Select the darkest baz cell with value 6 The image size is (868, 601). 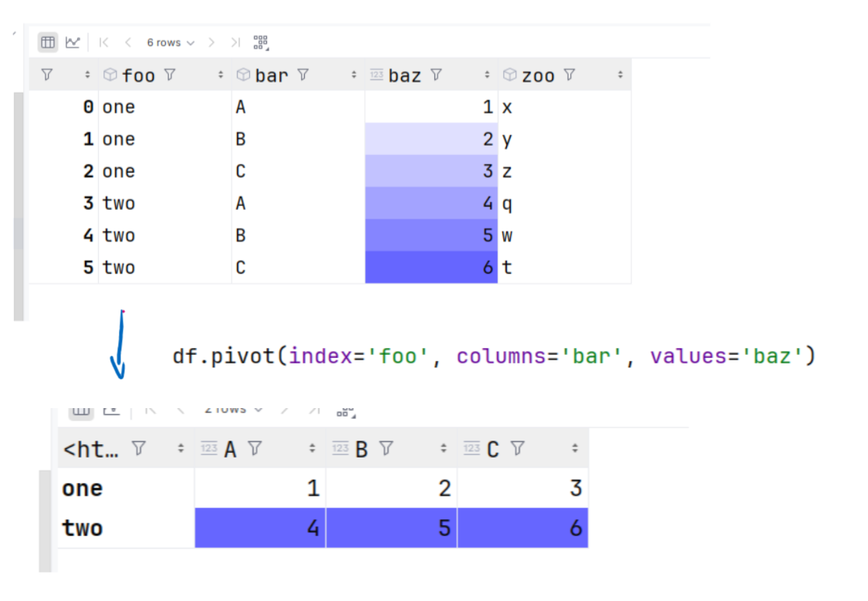coord(431,268)
